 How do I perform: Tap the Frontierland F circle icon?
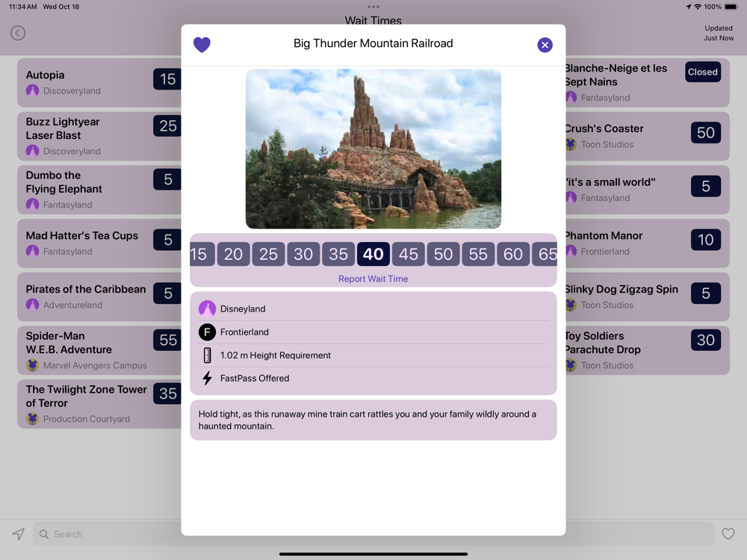click(207, 332)
